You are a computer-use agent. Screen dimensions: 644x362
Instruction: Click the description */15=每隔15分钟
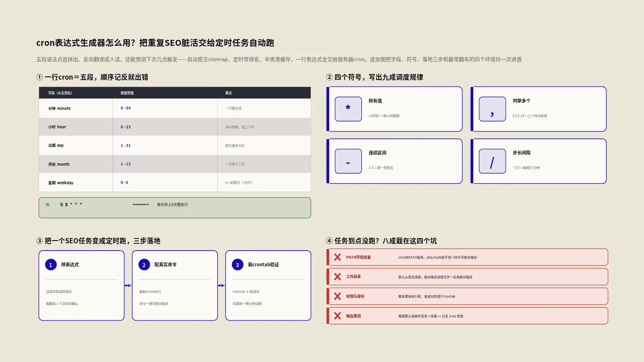[526, 168]
